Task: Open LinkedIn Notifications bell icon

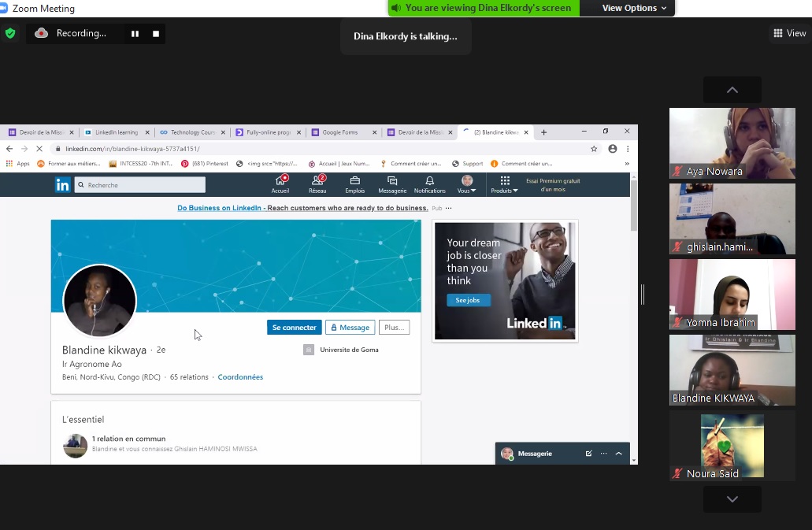Action: coord(429,182)
